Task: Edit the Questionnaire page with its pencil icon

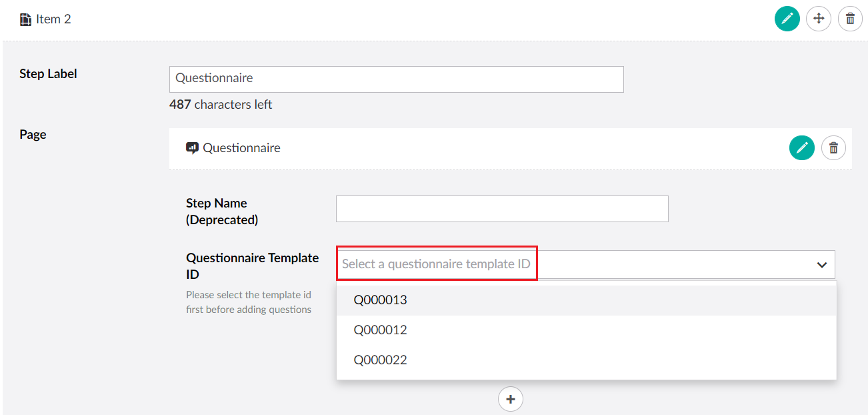Action: tap(801, 147)
